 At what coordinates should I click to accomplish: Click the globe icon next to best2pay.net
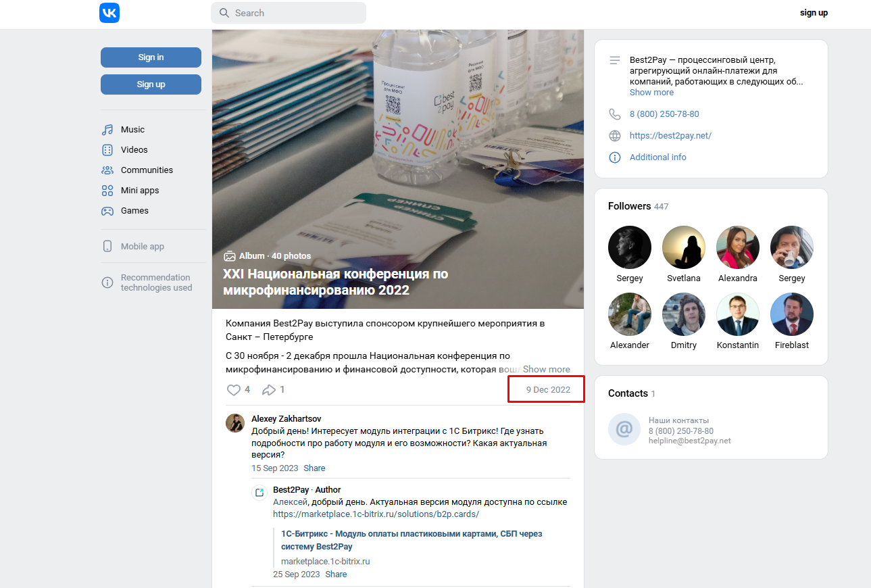(614, 135)
